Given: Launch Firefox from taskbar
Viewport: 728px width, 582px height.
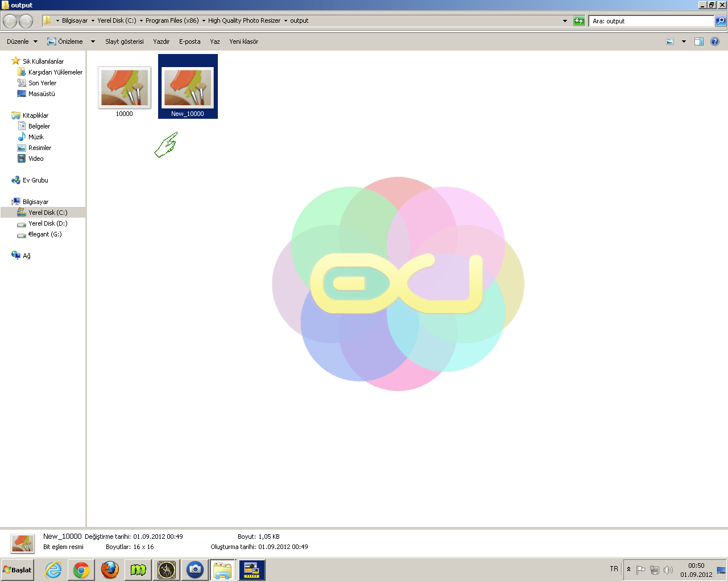Looking at the screenshot, I should [110, 570].
